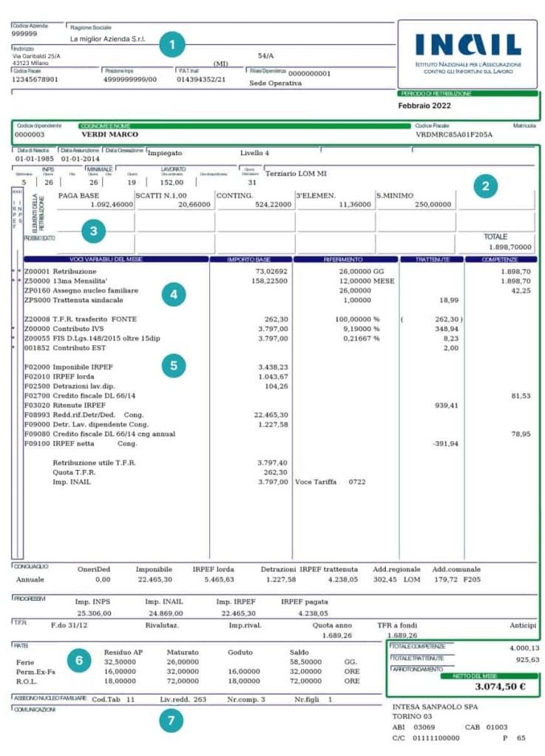Select the VOCI VARIABILI DEL MESE column header
This screenshot has width=545, height=756.
coord(115,259)
